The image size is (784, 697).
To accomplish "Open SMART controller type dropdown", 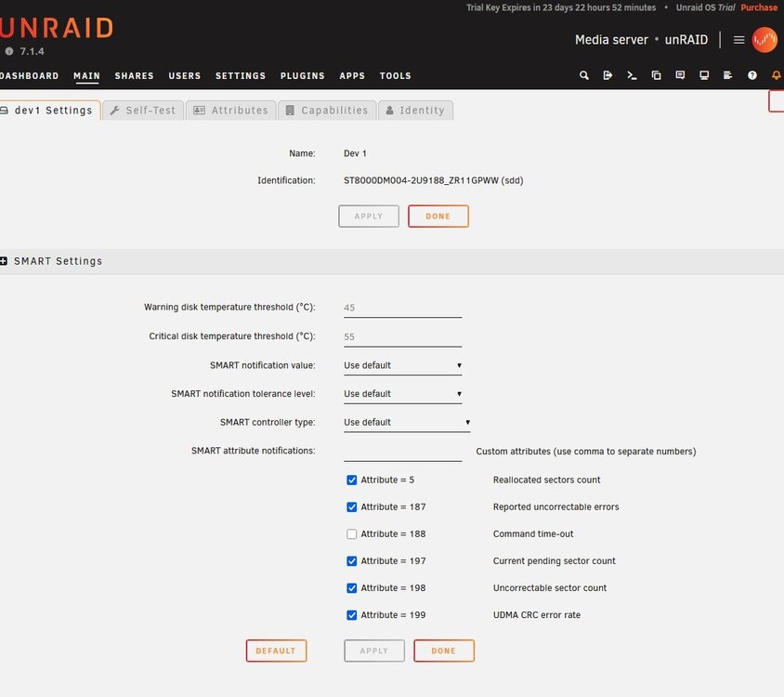I will [x=407, y=423].
